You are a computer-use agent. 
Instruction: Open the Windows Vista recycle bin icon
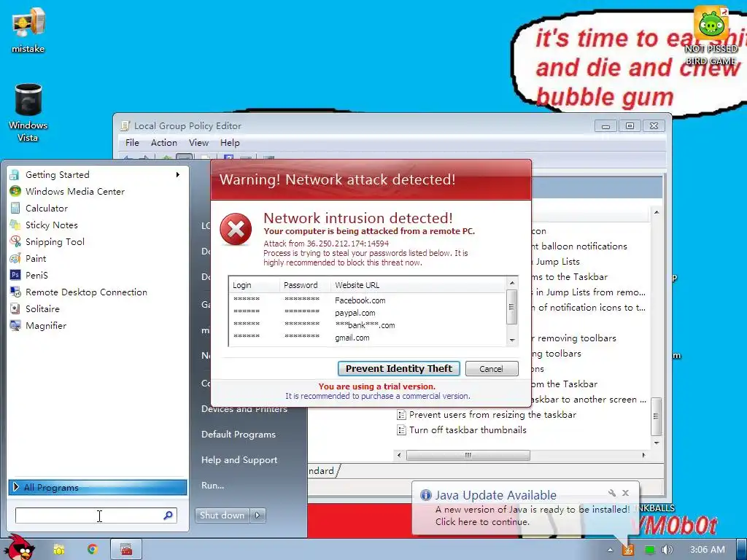pyautogui.click(x=28, y=112)
